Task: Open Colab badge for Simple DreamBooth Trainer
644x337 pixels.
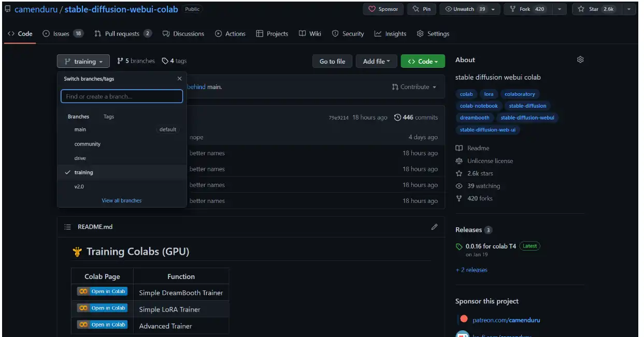Action: (x=102, y=291)
